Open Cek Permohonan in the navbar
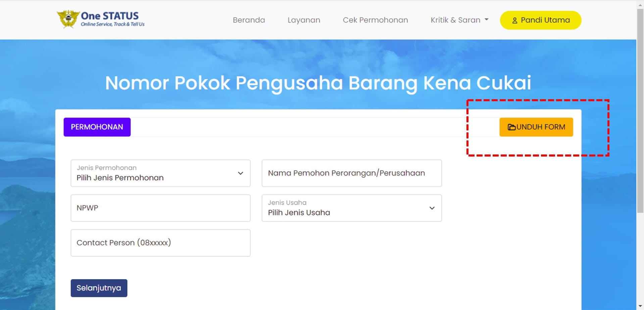The height and width of the screenshot is (310, 644). coord(375,20)
